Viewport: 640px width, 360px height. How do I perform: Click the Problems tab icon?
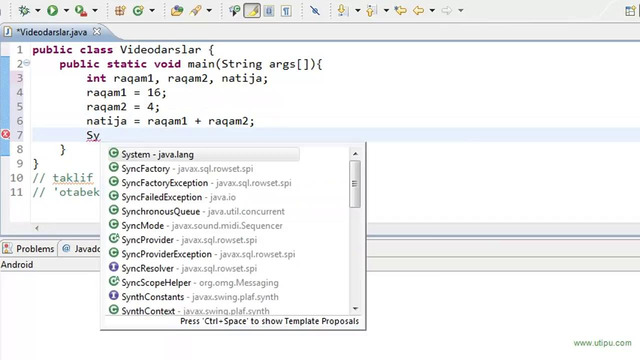pos(7,248)
